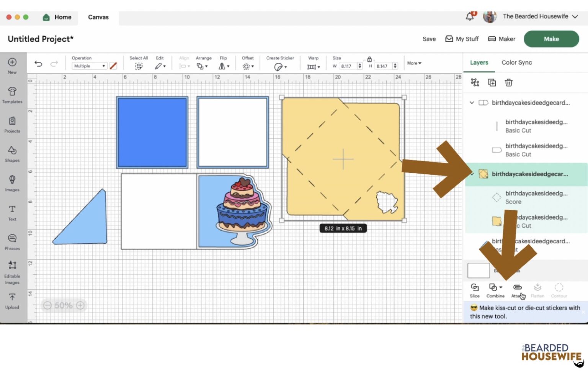Click the Upload icon in the sidebar
588x374 pixels.
point(12,300)
